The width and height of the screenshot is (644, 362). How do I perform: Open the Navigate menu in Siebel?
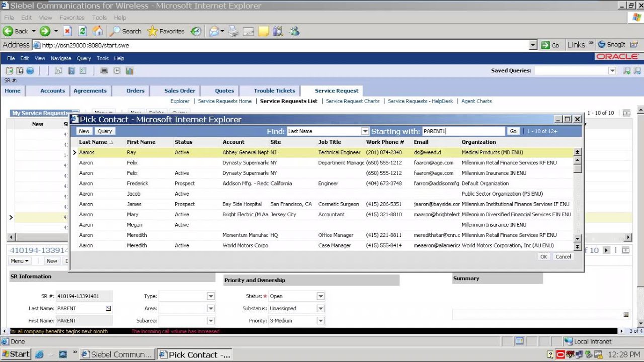[61, 58]
